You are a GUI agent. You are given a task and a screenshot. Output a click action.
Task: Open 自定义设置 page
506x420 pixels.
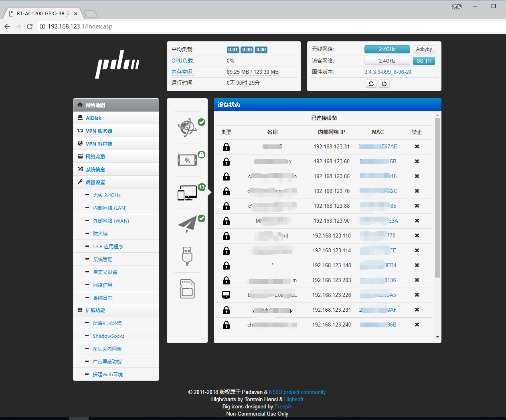[116, 272]
